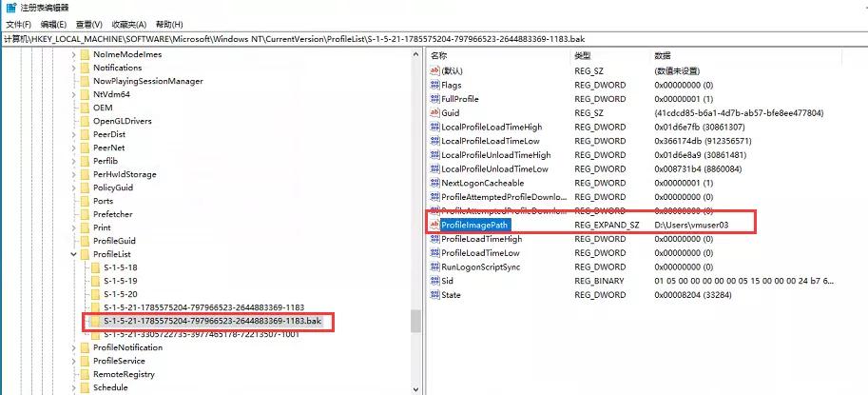The width and height of the screenshot is (868, 395).
Task: Expand the Perflib key
Action: (x=73, y=161)
